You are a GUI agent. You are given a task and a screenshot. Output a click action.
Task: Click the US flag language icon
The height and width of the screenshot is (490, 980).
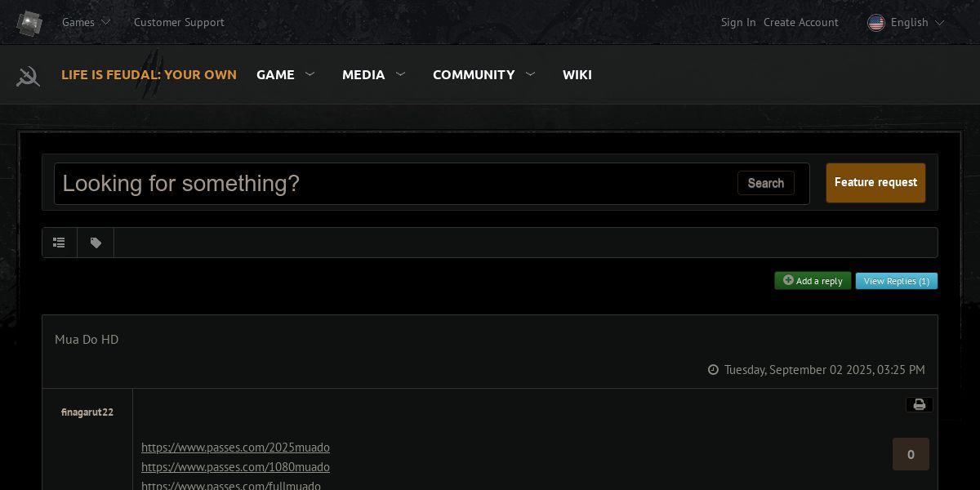876,23
